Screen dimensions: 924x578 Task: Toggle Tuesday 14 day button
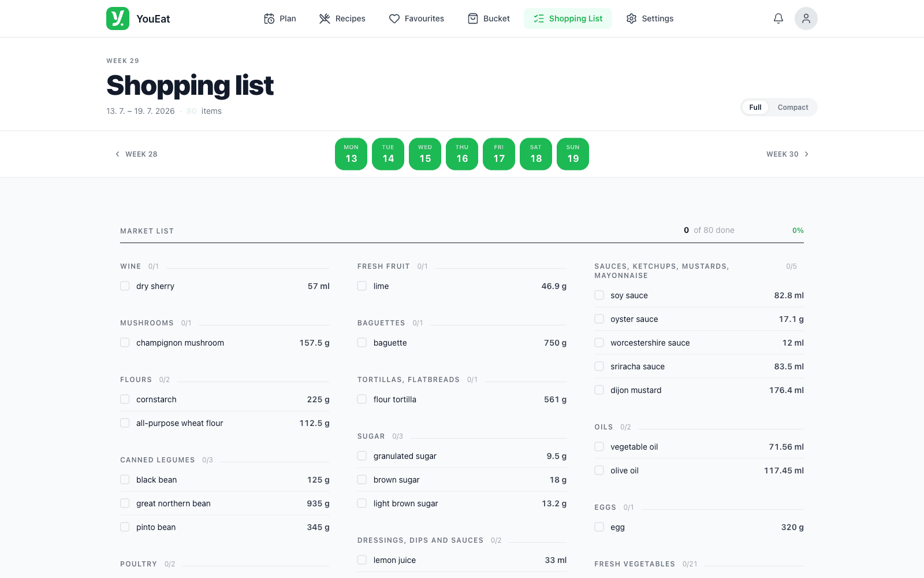[388, 154]
